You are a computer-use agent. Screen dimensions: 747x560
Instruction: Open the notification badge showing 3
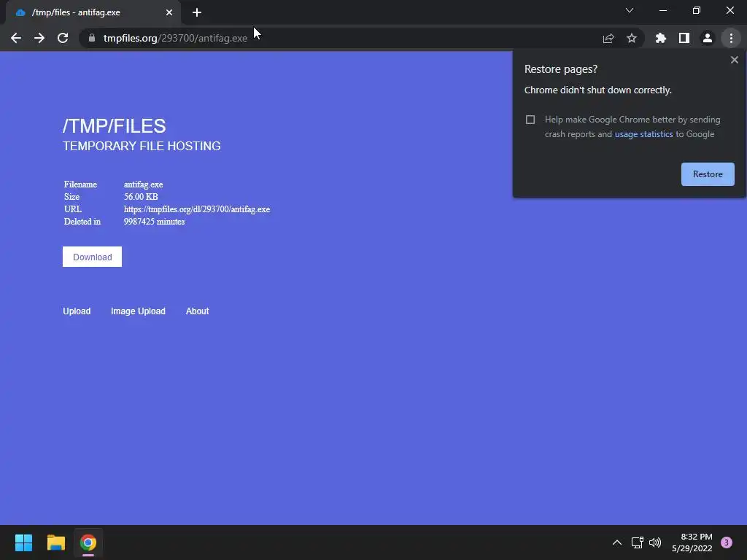pyautogui.click(x=727, y=542)
